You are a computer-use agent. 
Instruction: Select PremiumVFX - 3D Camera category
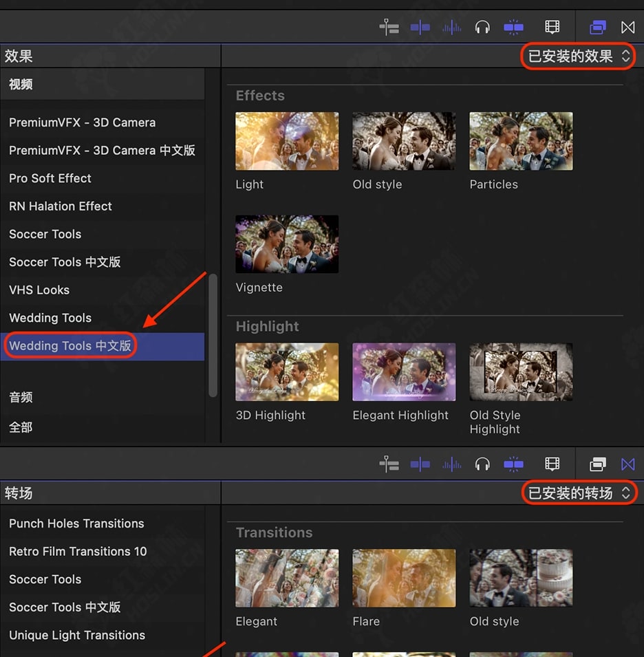pyautogui.click(x=103, y=122)
